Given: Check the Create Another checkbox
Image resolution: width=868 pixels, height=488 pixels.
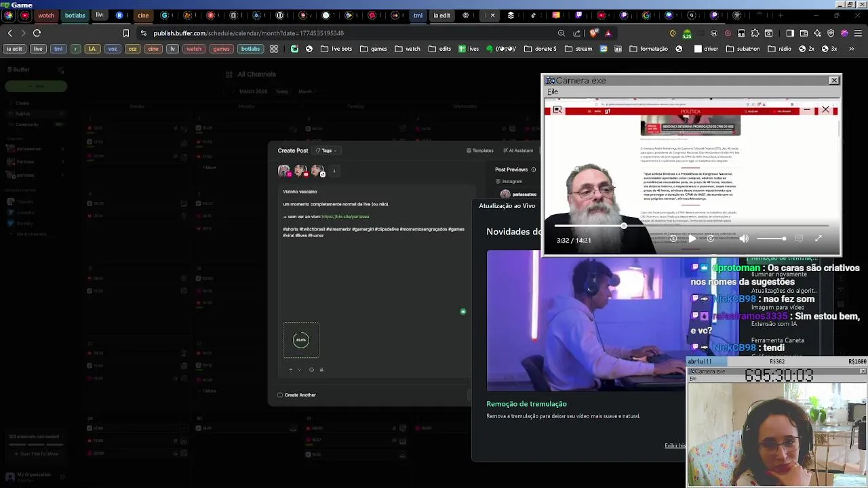Looking at the screenshot, I should (x=280, y=394).
